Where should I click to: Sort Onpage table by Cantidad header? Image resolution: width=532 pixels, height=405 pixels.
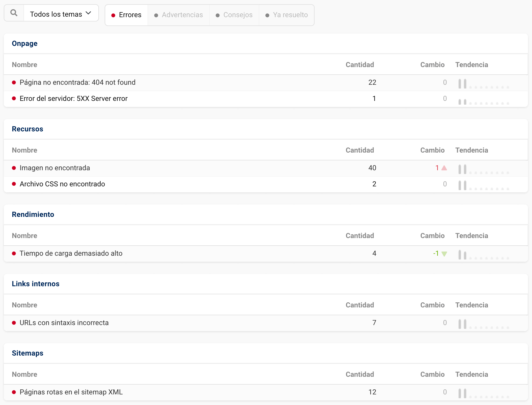(x=359, y=65)
